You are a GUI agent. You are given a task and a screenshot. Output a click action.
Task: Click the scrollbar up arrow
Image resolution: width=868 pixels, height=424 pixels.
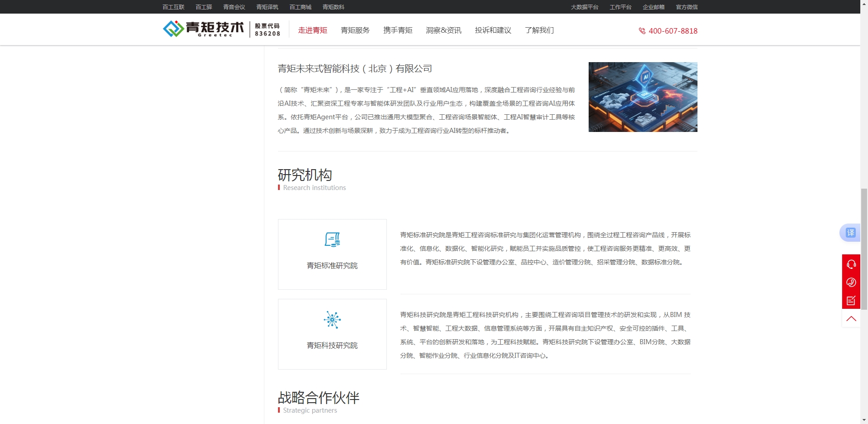point(864,4)
